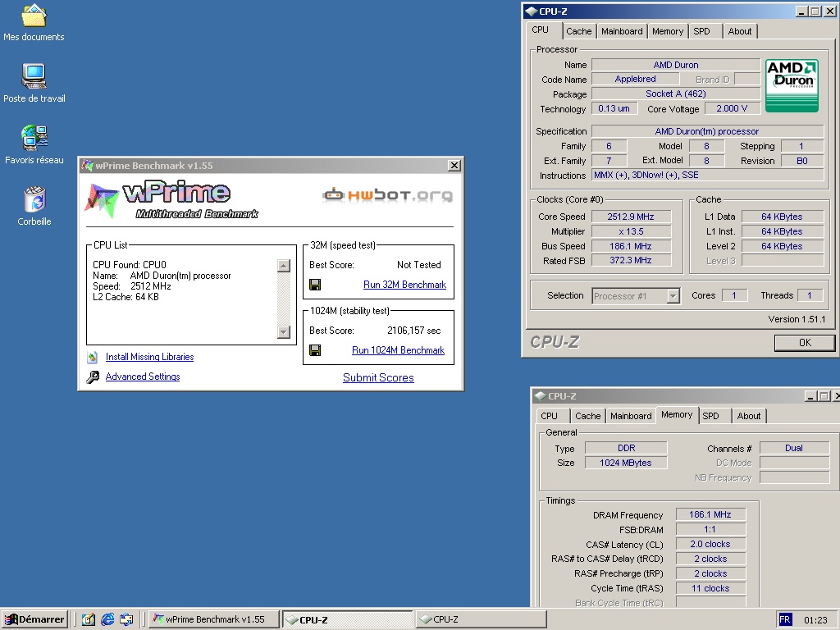Click the Bus Speed value in Clocks group
This screenshot has height=630, width=840.
coord(631,246)
